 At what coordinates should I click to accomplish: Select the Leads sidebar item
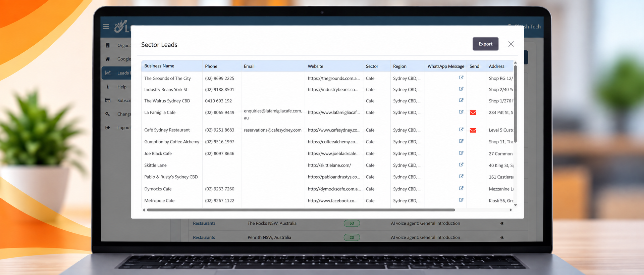point(116,73)
